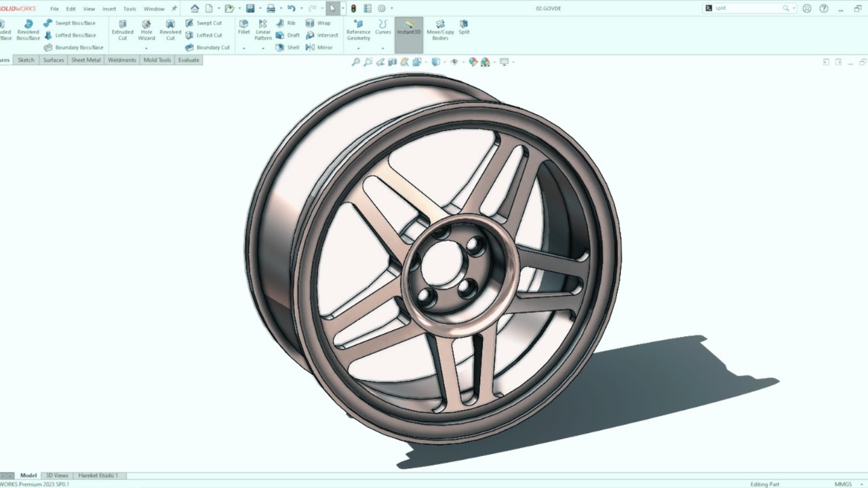This screenshot has width=868, height=488.
Task: Toggle Instant3D mode
Action: tap(409, 35)
